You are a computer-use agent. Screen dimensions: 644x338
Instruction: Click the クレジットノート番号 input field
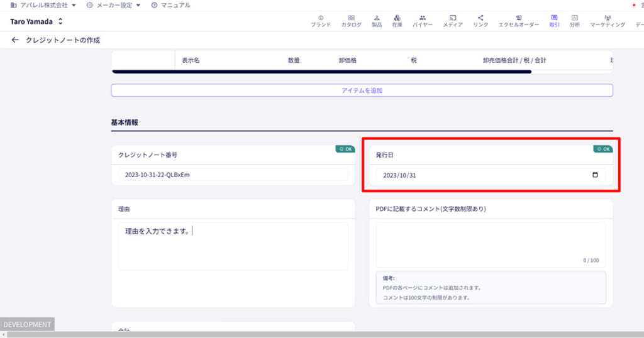click(233, 175)
